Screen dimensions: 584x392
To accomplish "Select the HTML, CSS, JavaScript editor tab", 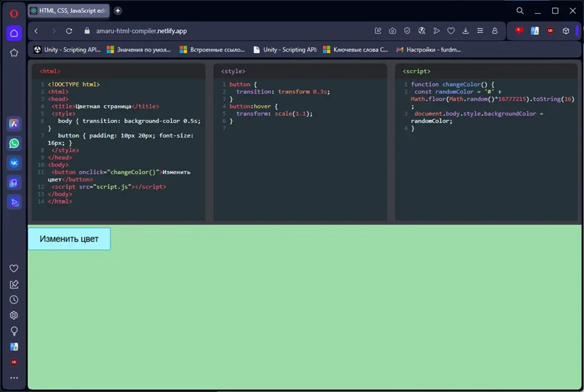I will pos(69,11).
